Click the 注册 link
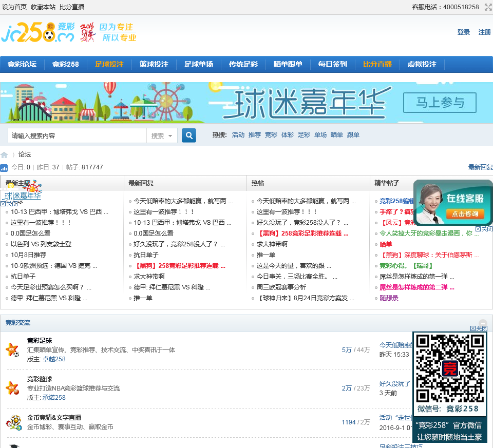The height and width of the screenshot is (448, 493). (484, 32)
